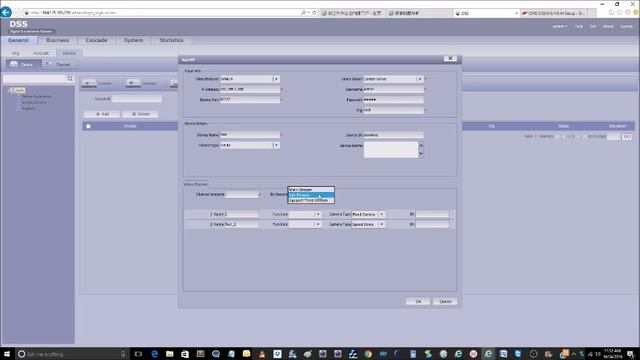Image resolution: width=640 pixels, height=360 pixels.
Task: Click the Device SN input field
Action: (393, 135)
